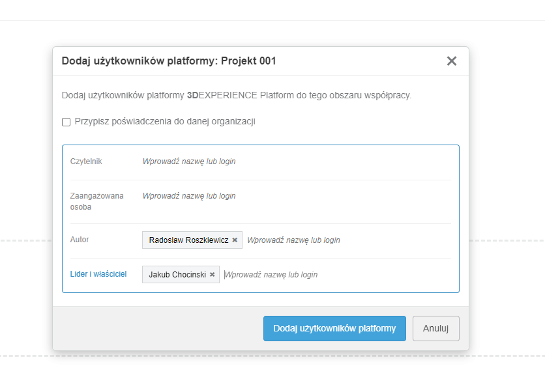Click the Autor role label
Screen dimensions: 545x392
tap(80, 240)
